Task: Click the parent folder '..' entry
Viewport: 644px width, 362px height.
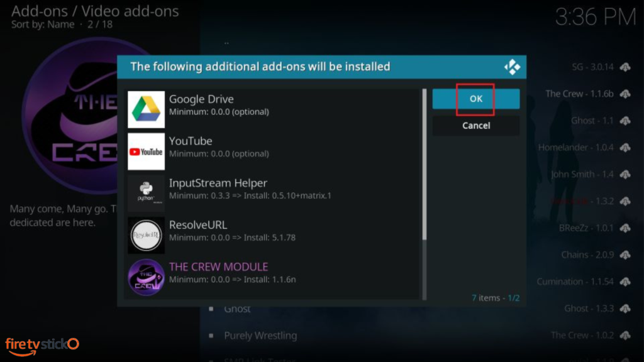Action: (226, 42)
